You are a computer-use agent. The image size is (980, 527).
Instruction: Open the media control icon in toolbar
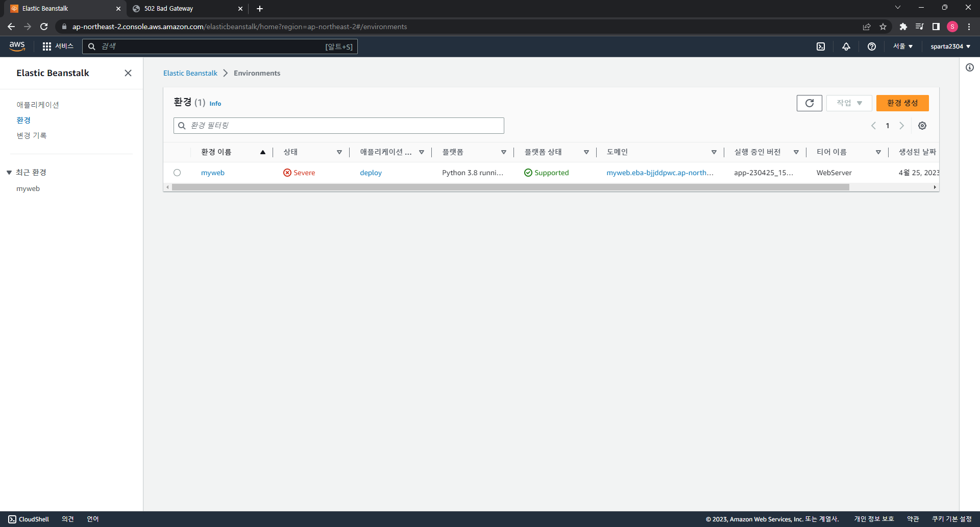click(920, 27)
